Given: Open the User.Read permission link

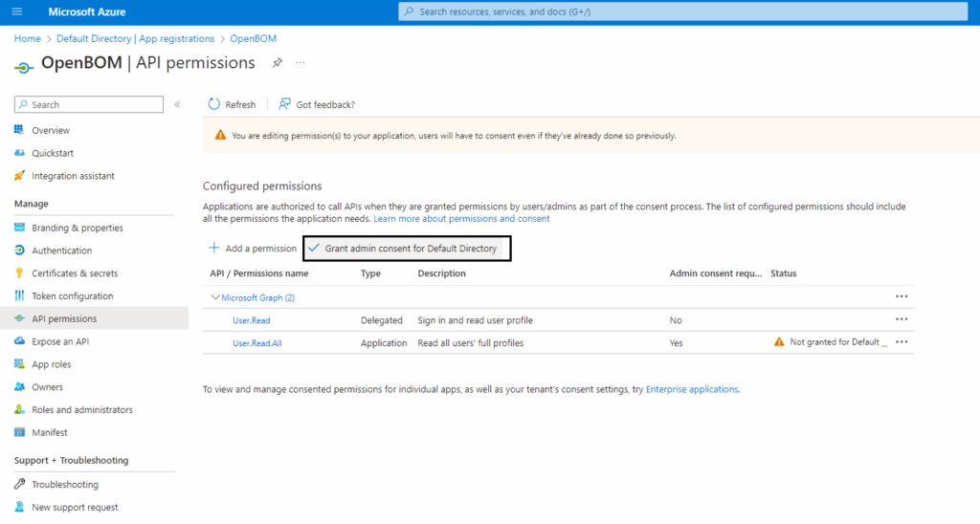Looking at the screenshot, I should (252, 320).
